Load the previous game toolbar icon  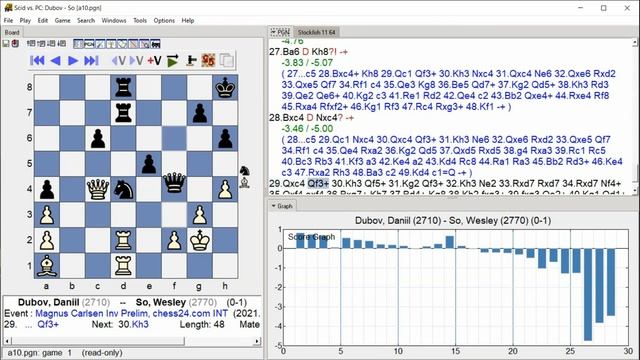click(x=40, y=44)
